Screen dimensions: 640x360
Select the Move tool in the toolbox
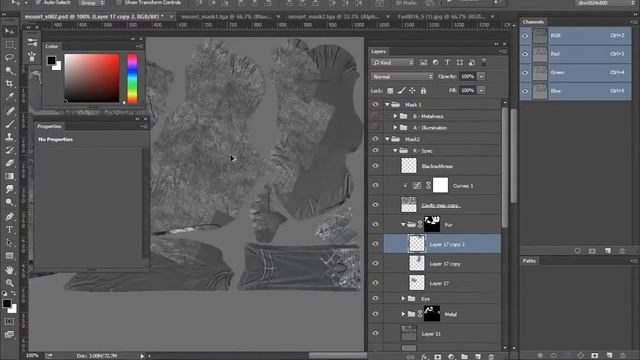[x=9, y=31]
